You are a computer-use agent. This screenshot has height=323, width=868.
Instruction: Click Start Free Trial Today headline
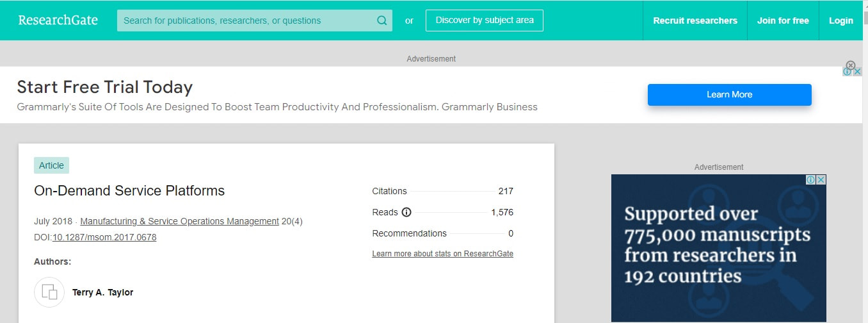tap(104, 87)
